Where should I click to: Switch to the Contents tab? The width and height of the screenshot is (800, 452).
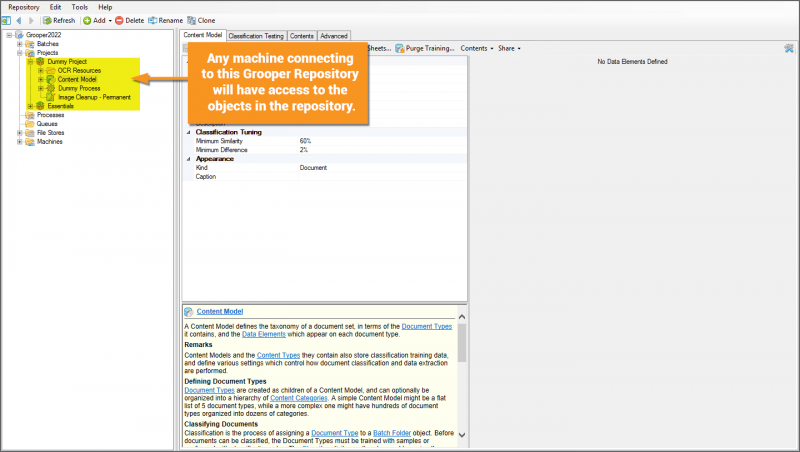302,36
